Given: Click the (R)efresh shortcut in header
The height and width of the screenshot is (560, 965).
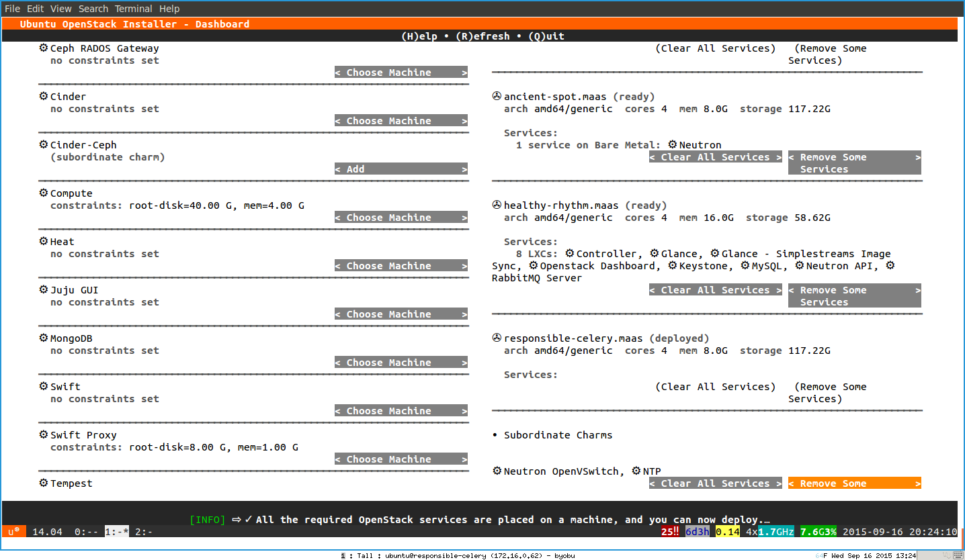Looking at the screenshot, I should coord(482,36).
